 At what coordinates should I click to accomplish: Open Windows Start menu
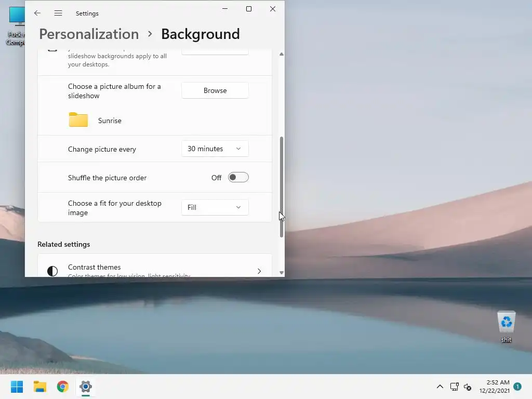[17, 387]
